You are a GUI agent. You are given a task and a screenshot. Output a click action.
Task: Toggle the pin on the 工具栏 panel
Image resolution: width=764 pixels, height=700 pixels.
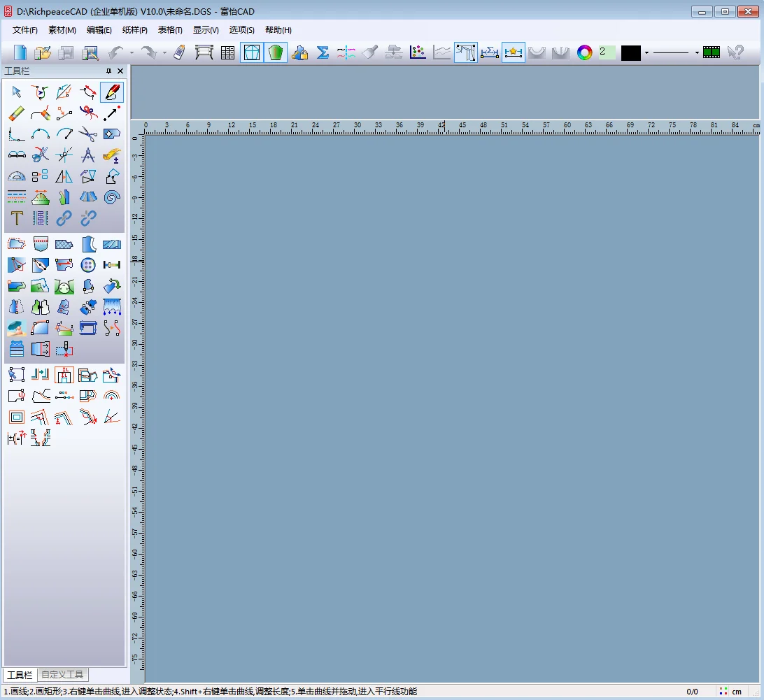[x=108, y=71]
